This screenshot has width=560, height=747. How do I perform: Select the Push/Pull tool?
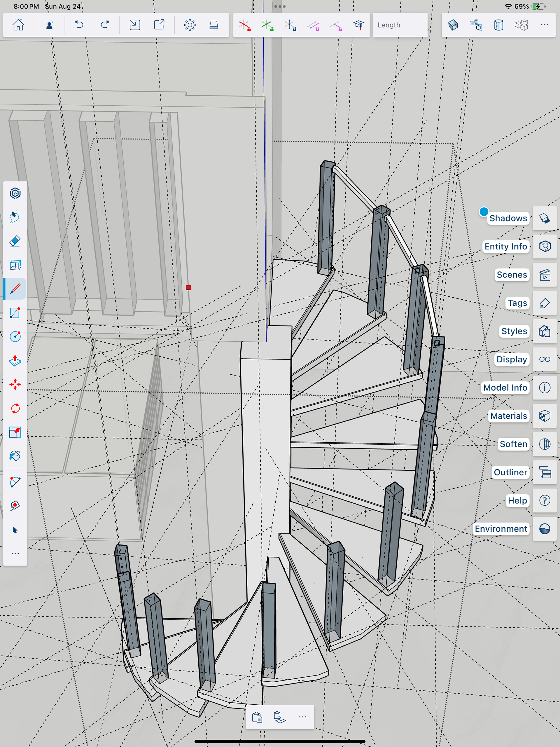point(15,361)
